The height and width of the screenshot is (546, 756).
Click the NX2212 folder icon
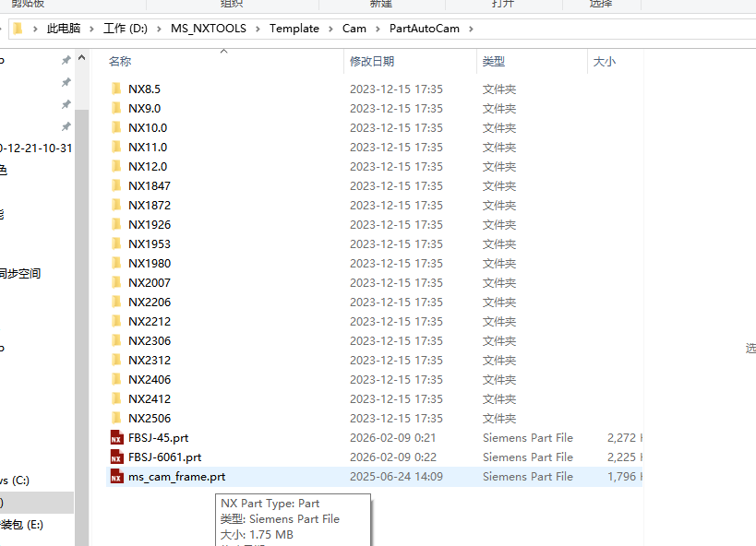[x=116, y=321]
